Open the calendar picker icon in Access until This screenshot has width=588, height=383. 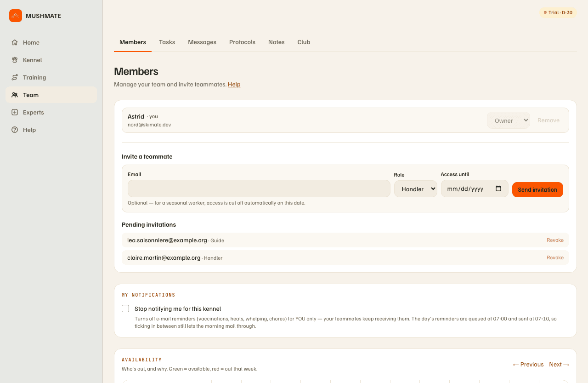498,189
